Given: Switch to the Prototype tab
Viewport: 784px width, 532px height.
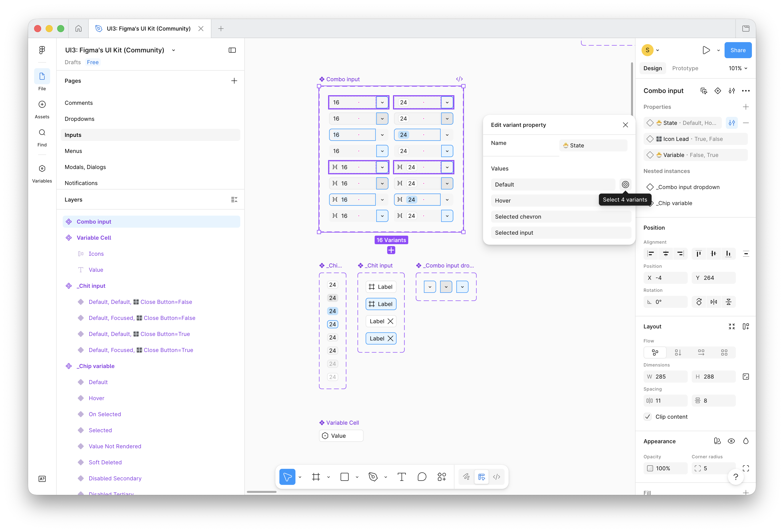Looking at the screenshot, I should [685, 68].
